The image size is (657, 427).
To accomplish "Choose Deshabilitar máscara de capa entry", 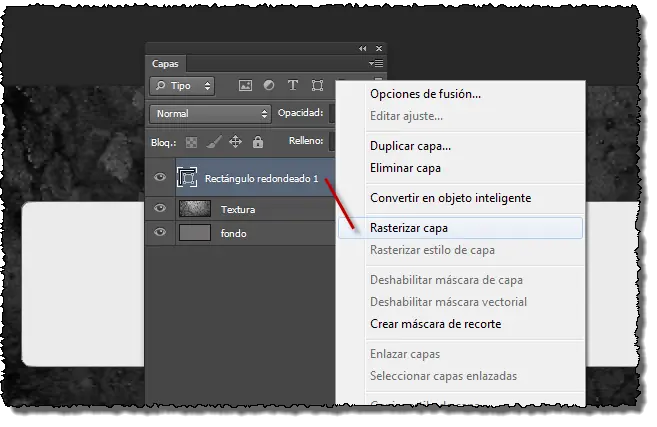I will pos(446,280).
